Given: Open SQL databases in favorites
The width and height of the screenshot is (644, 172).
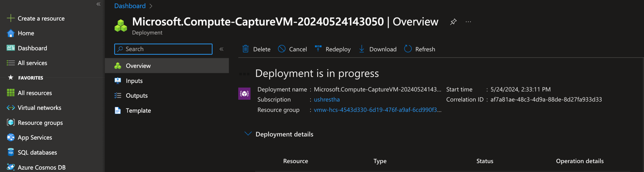Looking at the screenshot, I should click(37, 152).
